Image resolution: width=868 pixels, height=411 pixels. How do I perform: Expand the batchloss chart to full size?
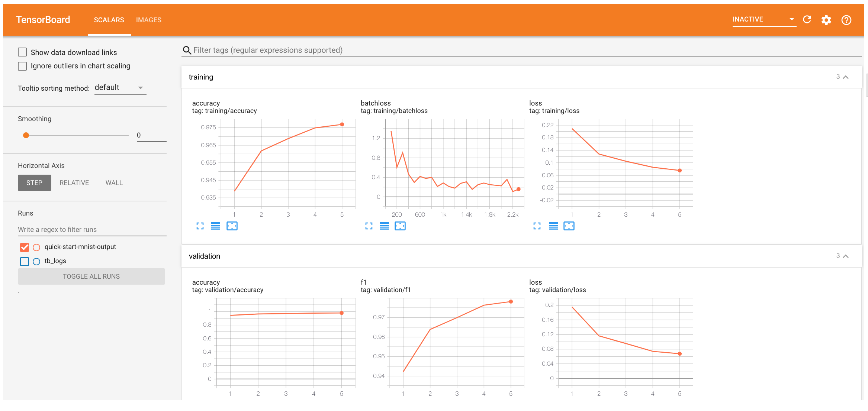point(369,226)
